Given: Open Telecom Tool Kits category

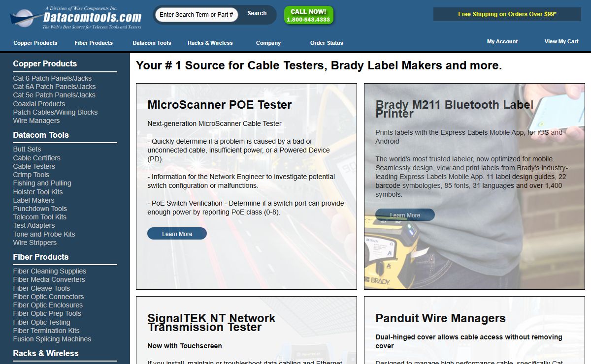Looking at the screenshot, I should click(39, 217).
